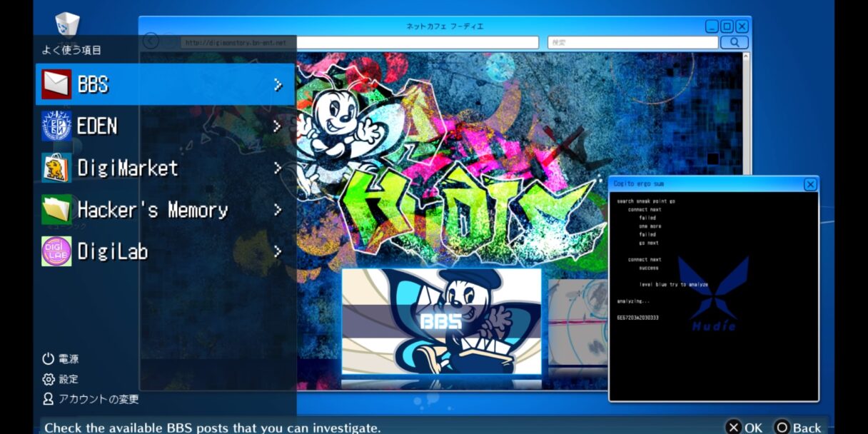
Task: Select the Hacker's Memory menu label
Action: click(x=153, y=210)
